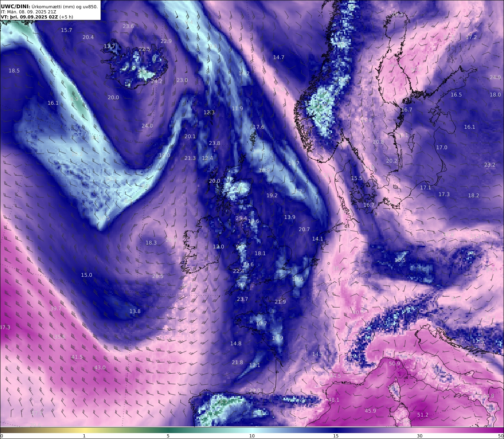Click the 24.2 value south of Iceland
Viewport: 504px width, 439px height.
[157, 82]
